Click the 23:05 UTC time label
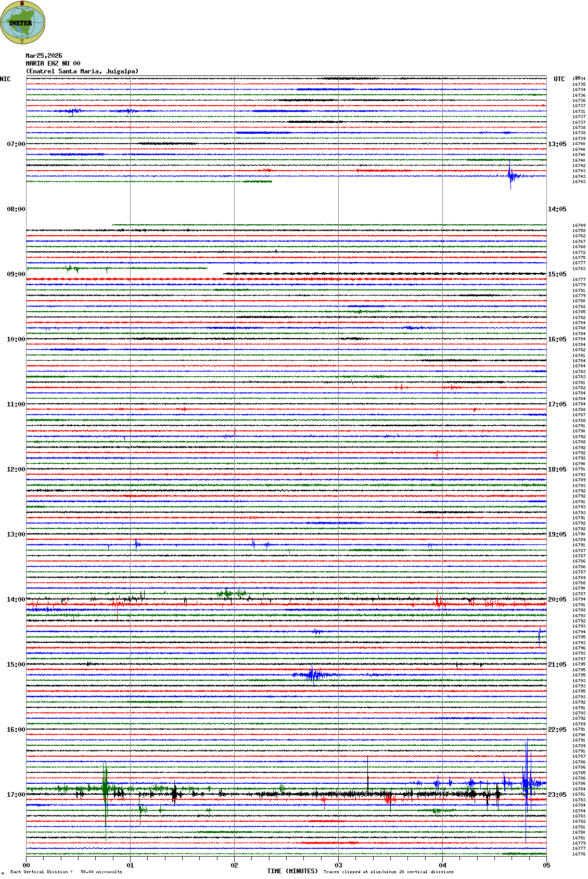 click(557, 795)
